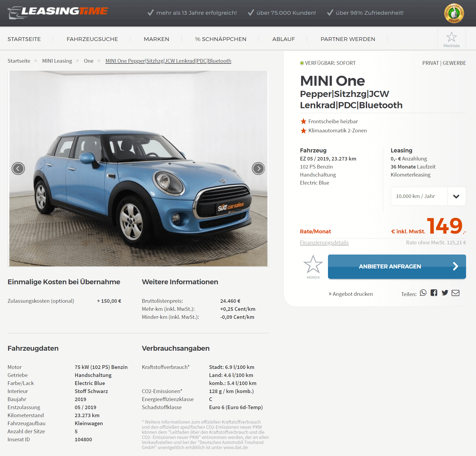Screen dimensions: 476x456
Task: Go to FAHRZEUGSUCHE menu
Action: click(92, 39)
